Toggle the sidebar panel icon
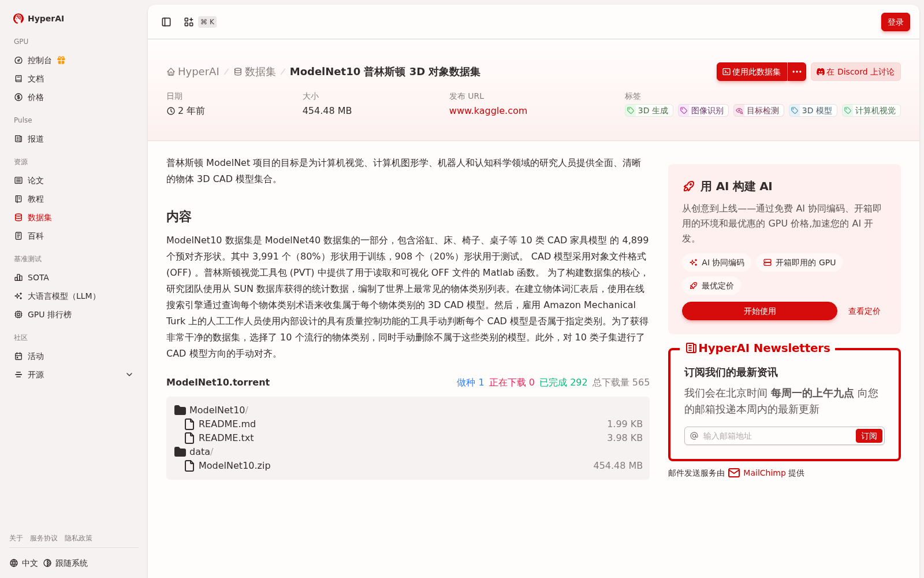 166,22
